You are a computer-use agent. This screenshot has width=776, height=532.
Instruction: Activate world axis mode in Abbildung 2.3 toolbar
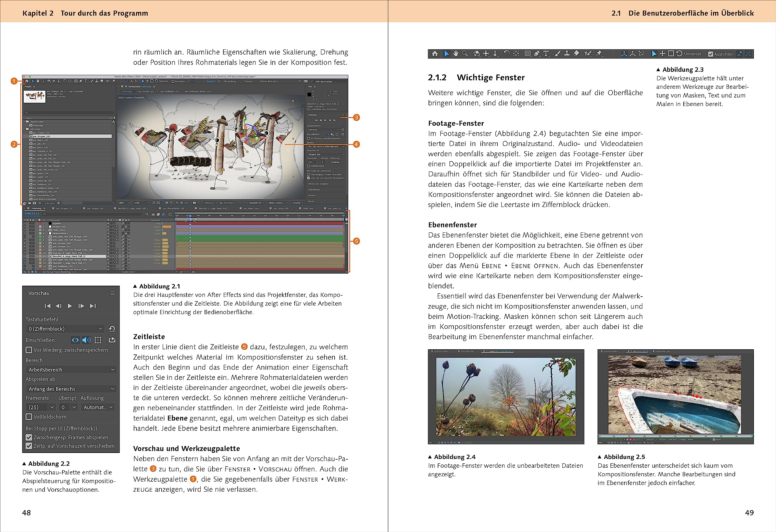(x=633, y=54)
